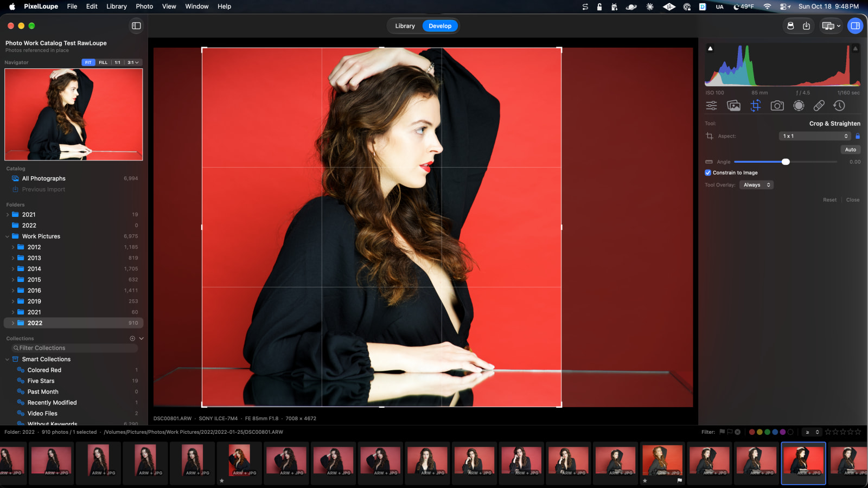Screen dimensions: 868x488
Task: Toggle the left sidebar panel icon
Action: (x=136, y=25)
